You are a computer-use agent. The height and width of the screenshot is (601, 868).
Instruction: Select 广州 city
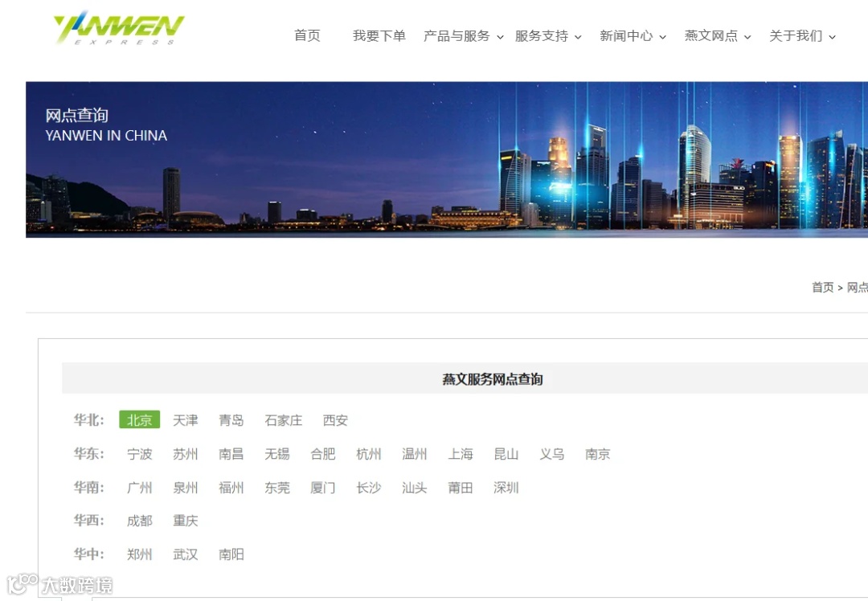pos(140,488)
